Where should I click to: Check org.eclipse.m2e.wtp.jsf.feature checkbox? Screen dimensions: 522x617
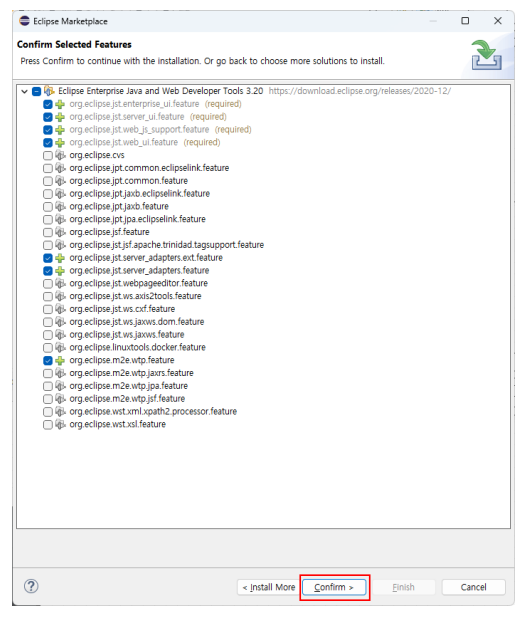pyautogui.click(x=48, y=399)
